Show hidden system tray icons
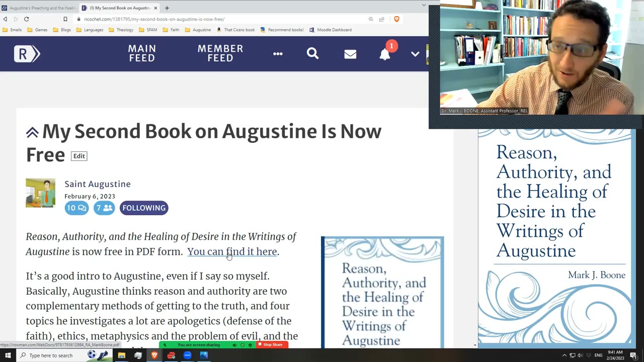Image resolution: width=644 pixels, height=362 pixels. click(x=564, y=355)
